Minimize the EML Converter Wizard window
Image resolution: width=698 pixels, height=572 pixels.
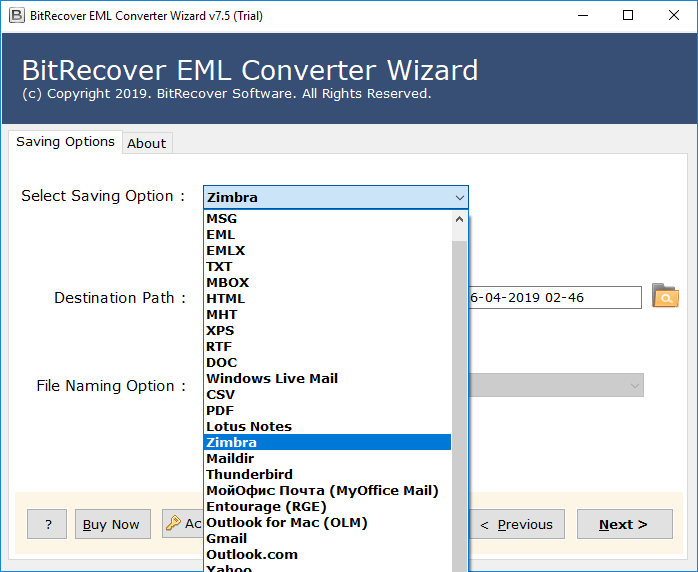click(583, 16)
